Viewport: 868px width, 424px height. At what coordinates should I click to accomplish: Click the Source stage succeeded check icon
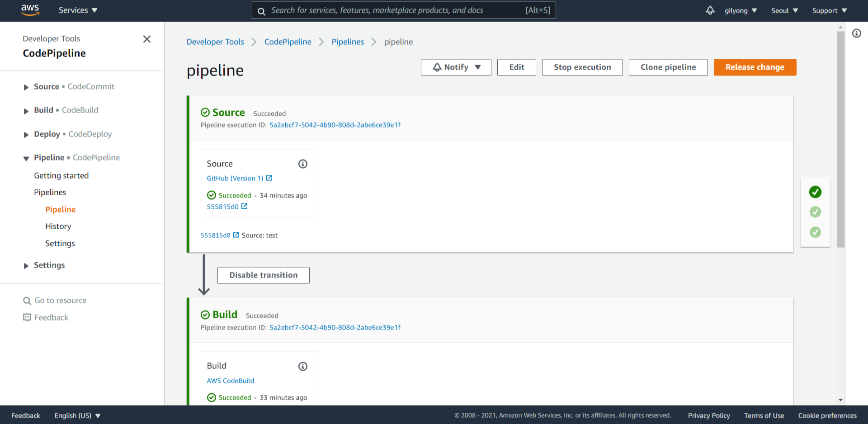[x=205, y=113]
